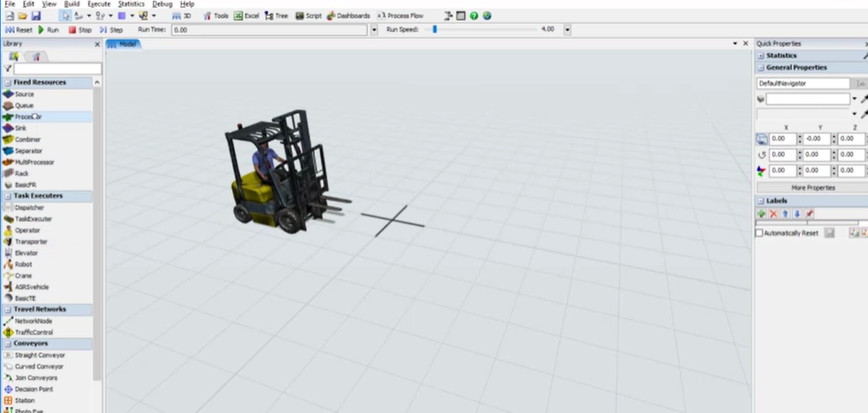Click the window layout icon next to help

[x=461, y=16]
